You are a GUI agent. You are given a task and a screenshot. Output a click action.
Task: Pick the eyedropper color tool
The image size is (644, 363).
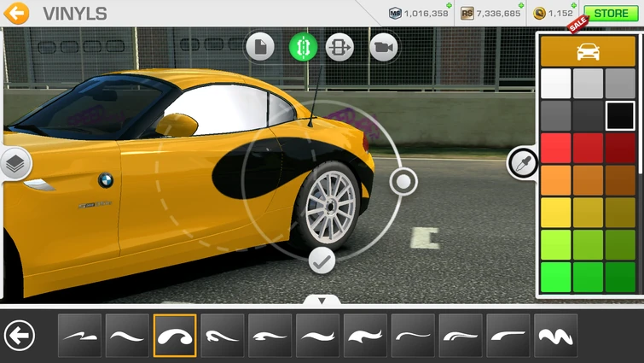click(x=523, y=164)
